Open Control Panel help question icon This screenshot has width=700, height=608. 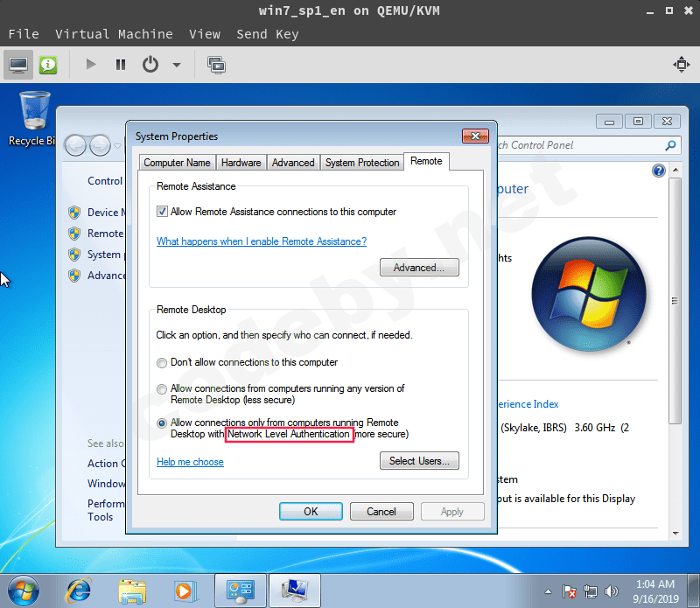coord(659,171)
